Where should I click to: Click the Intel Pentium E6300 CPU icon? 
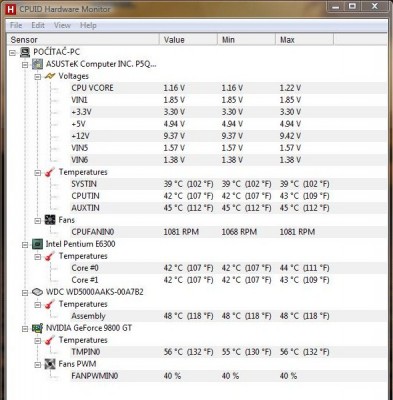pyautogui.click(x=37, y=244)
